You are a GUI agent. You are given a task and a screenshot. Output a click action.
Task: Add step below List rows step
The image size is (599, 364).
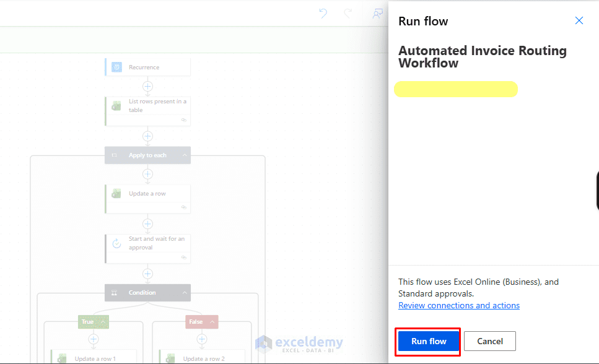(148, 136)
